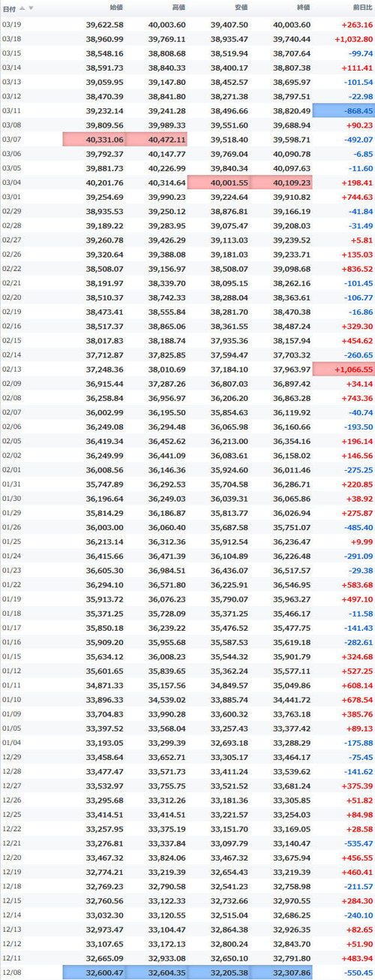The height and width of the screenshot is (980, 375).
Task: Select the 01/31 high value 36,292.53
Action: coord(167,484)
